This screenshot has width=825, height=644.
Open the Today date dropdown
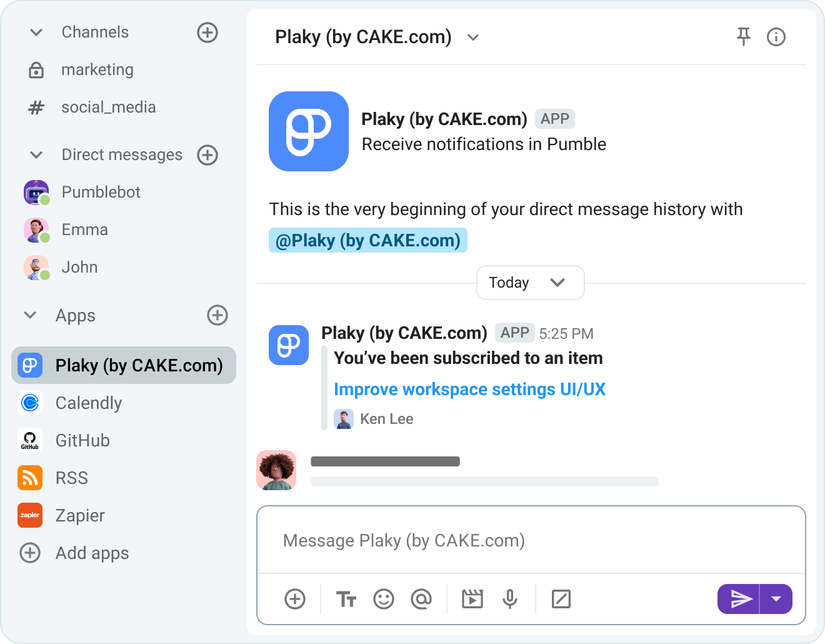[x=530, y=283]
